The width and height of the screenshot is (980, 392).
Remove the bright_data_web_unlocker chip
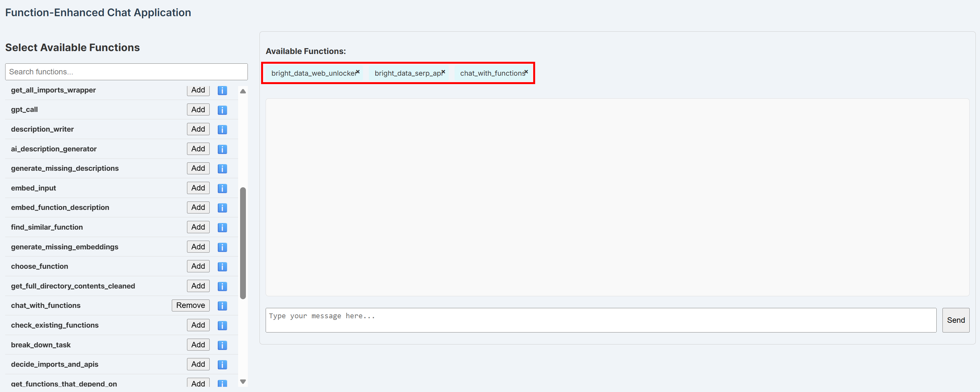pyautogui.click(x=358, y=71)
